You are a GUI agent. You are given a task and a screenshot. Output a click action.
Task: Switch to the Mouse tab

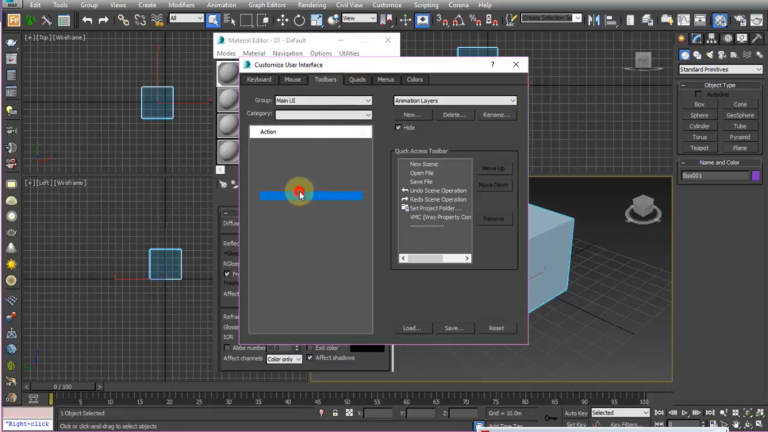tap(293, 79)
